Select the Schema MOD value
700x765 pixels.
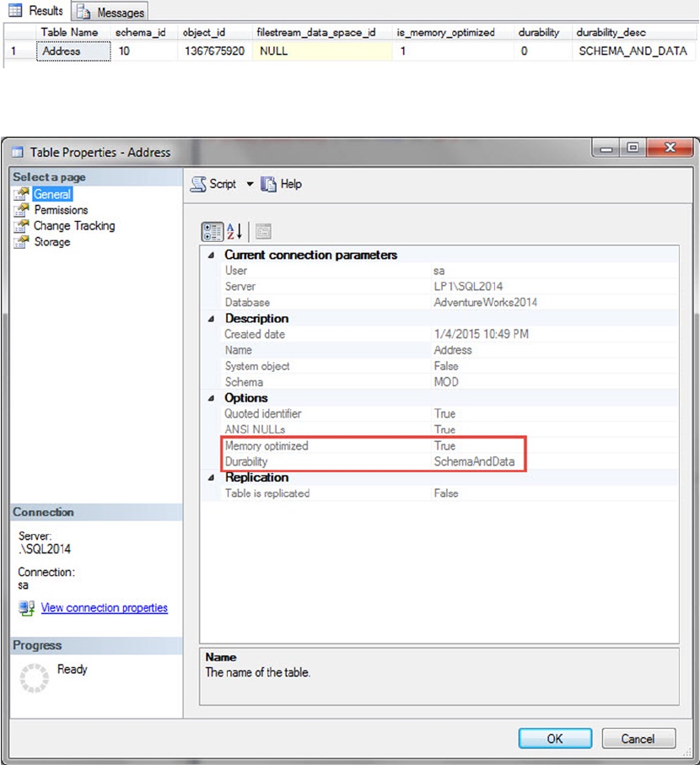point(446,382)
